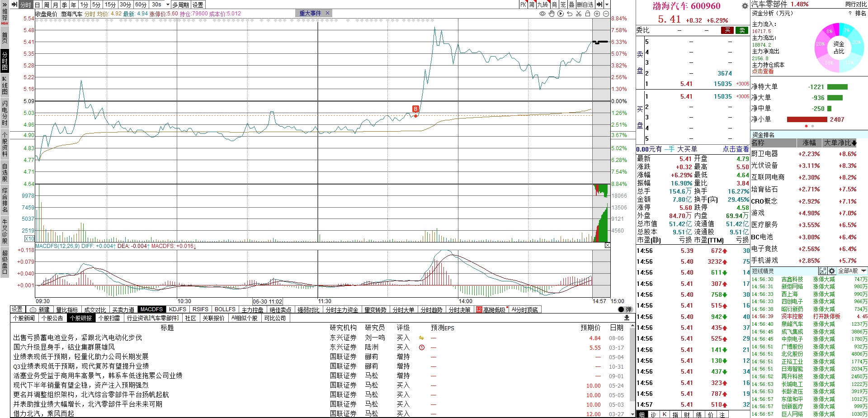The width and height of the screenshot is (868, 418).
Task: Select the hand pan tool icon
Action: click(x=552, y=14)
